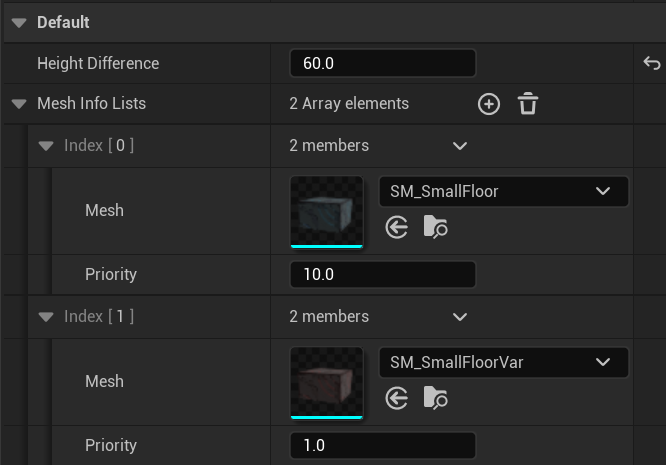Open SM_SmallFloor mesh asset dropdown
This screenshot has height=465, width=666.
(503, 192)
